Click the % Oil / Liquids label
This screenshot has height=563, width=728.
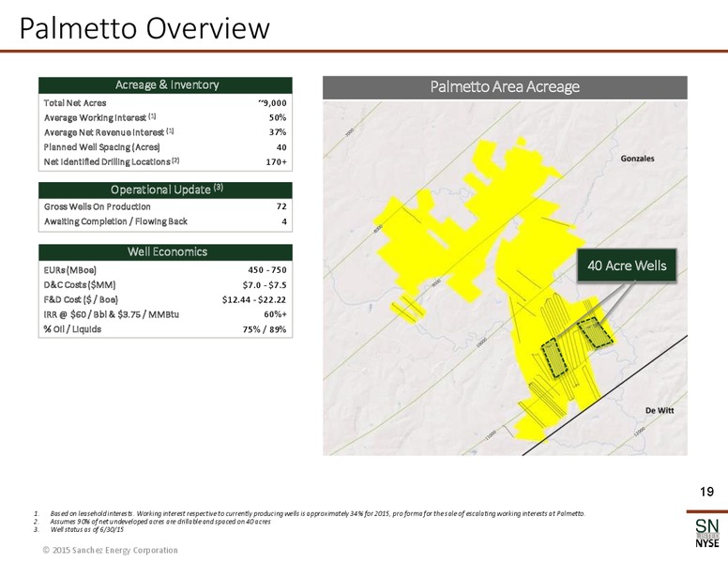click(x=72, y=329)
